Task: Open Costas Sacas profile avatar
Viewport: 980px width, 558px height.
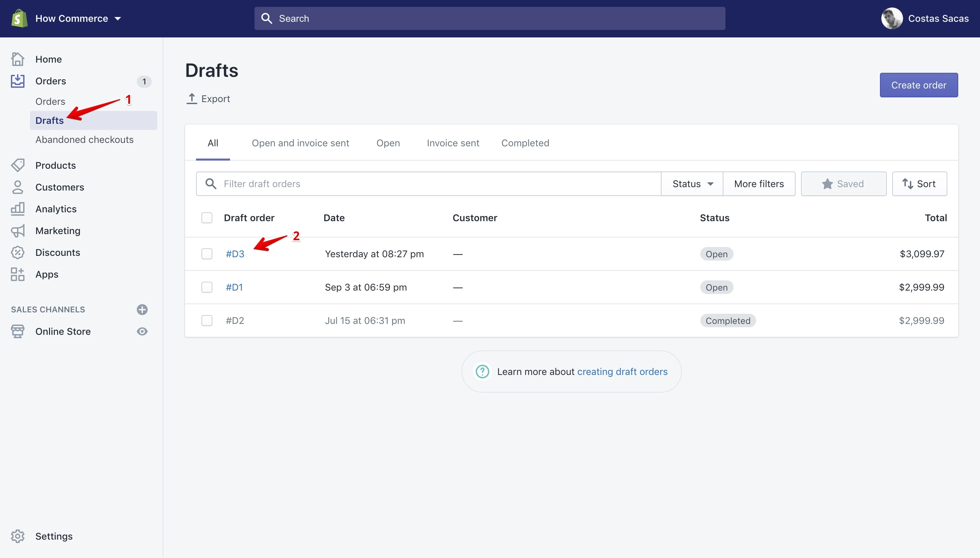Action: (892, 18)
